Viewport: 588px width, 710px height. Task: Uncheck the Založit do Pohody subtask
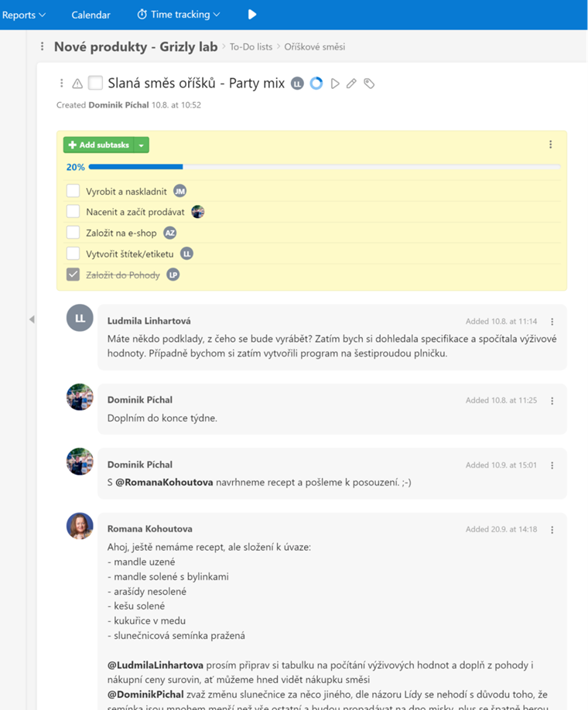point(73,275)
